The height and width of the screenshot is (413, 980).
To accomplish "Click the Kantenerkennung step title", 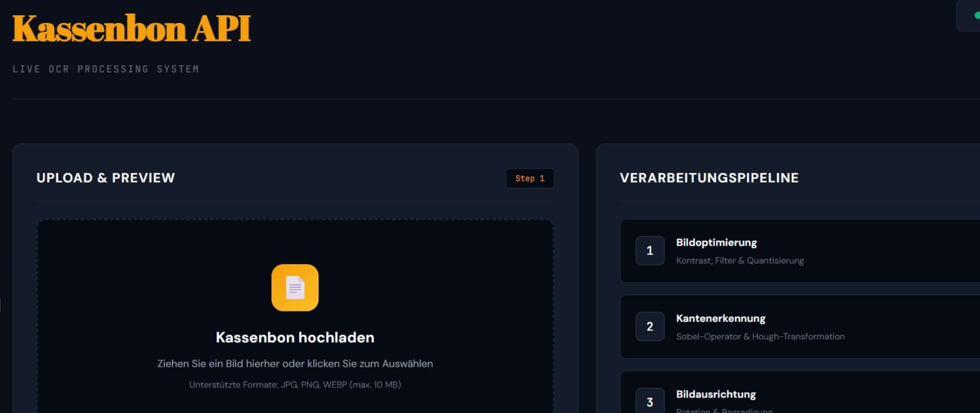I will point(721,319).
